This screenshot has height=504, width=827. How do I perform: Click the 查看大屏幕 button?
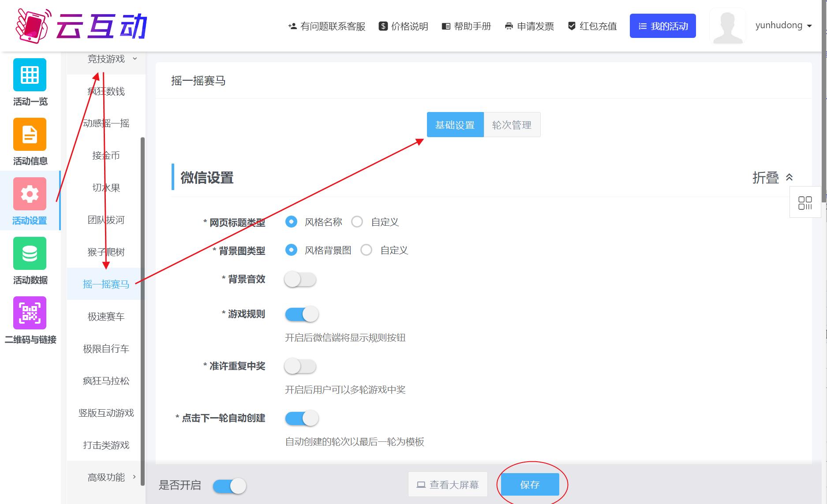(x=448, y=485)
